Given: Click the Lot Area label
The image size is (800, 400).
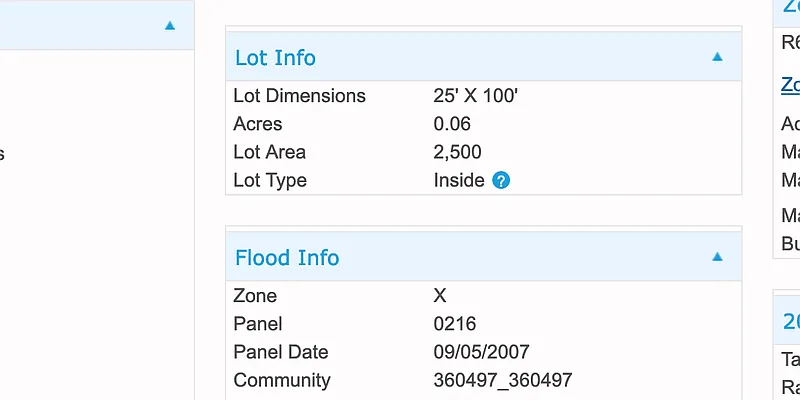Looking at the screenshot, I should tap(269, 152).
